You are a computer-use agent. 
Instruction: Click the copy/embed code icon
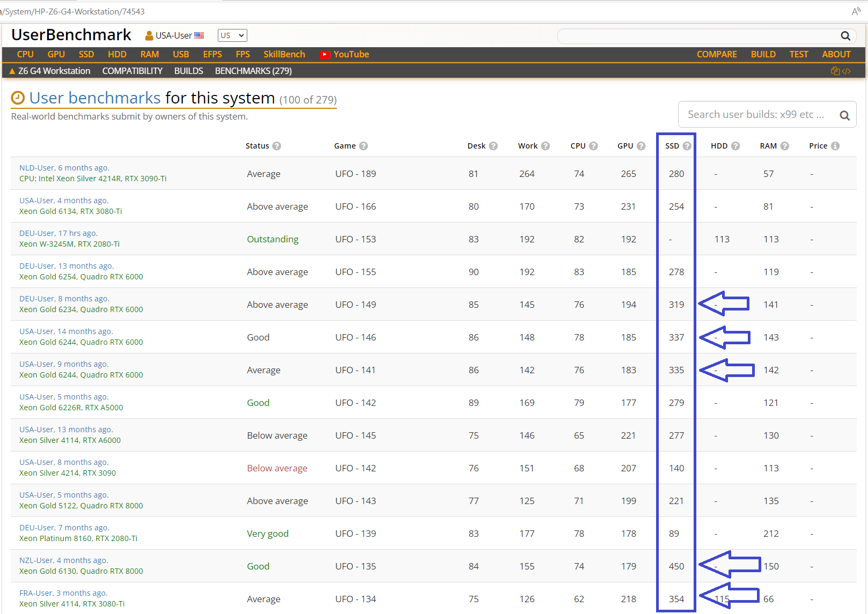(x=841, y=71)
